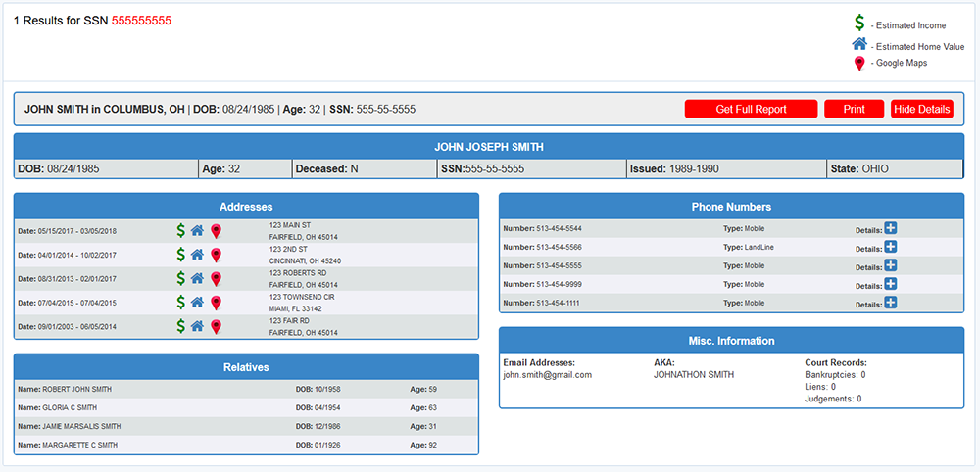
Task: View home value for 123 2nd St
Action: (198, 255)
